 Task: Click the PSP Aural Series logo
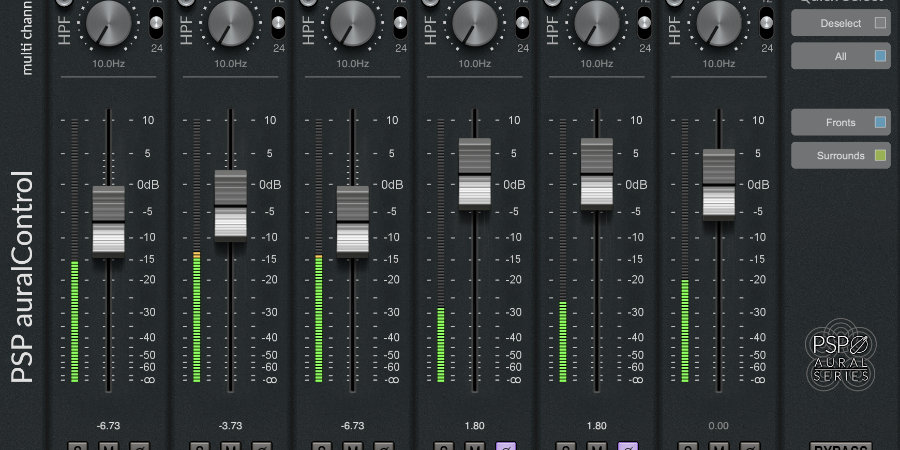(841, 353)
